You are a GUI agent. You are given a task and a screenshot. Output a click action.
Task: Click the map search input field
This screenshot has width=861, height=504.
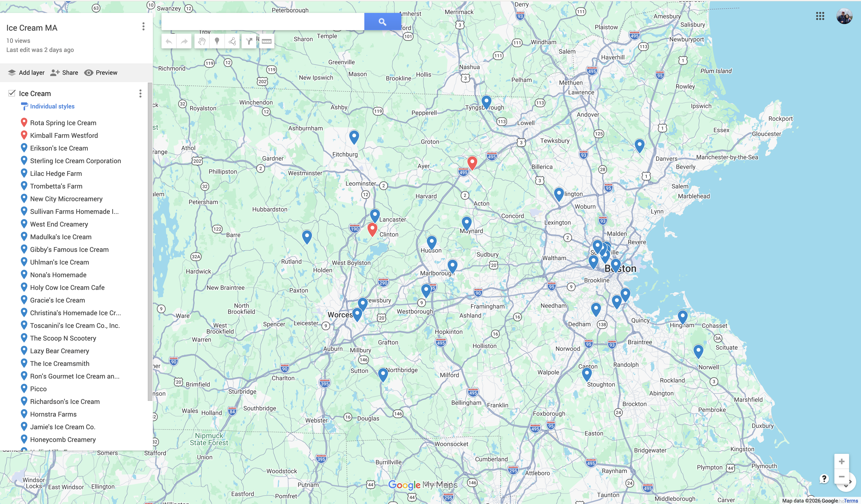[x=262, y=22]
